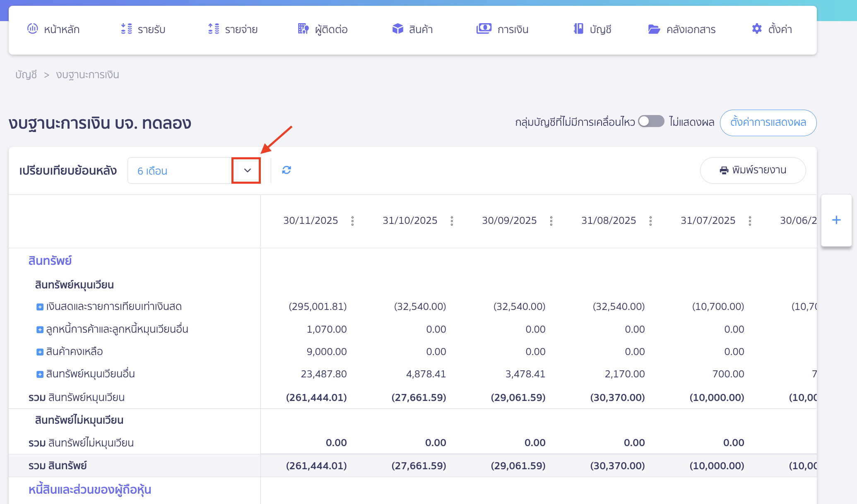Screen dimensions: 857x504
Task: Open the column menu for 31/07/2025
Action: click(x=749, y=221)
